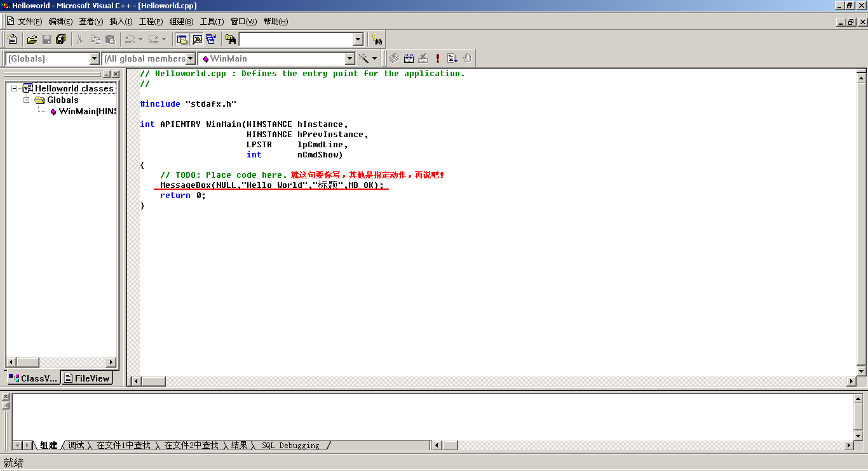Click the Save All toolbar icon
868x471 pixels.
pos(60,39)
